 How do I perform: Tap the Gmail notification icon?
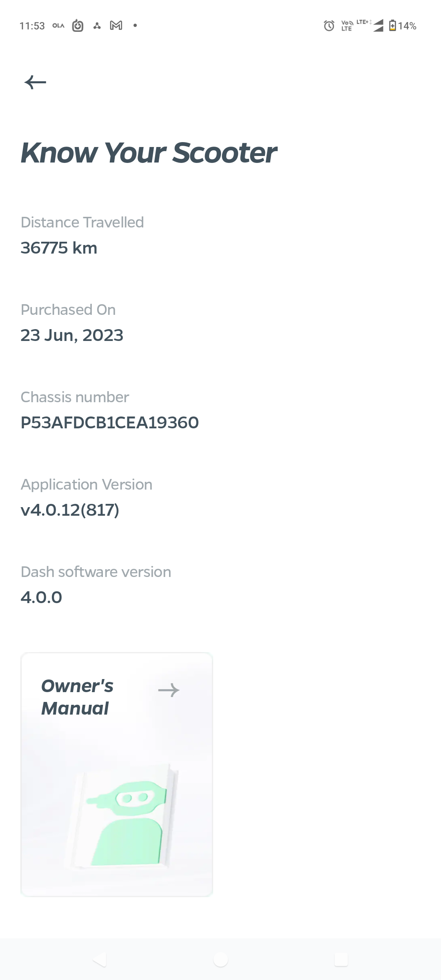pos(116,26)
